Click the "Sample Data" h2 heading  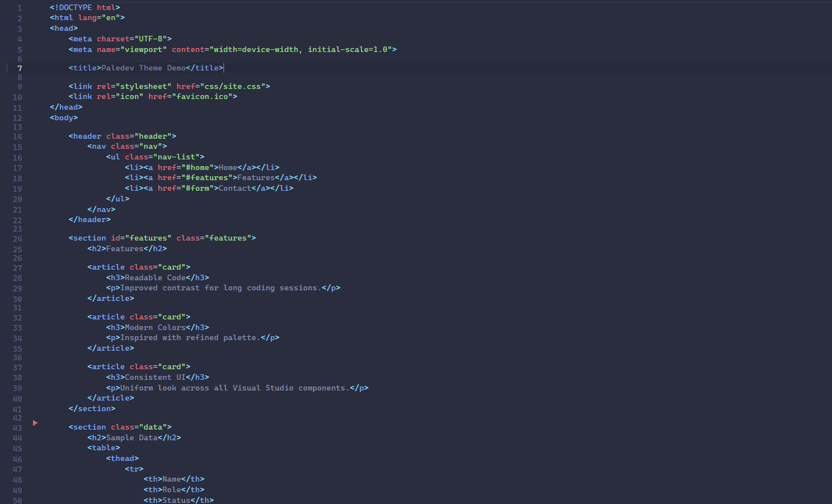click(x=132, y=437)
